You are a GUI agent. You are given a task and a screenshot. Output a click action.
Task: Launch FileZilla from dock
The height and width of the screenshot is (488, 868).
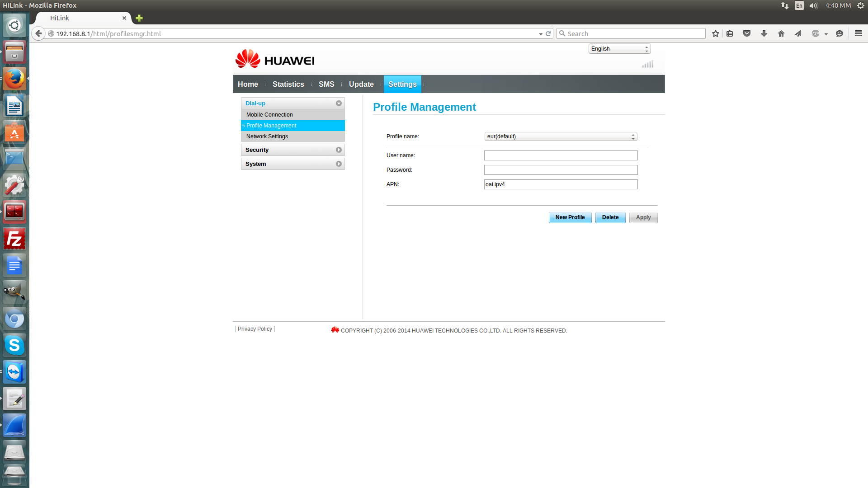pos(14,239)
